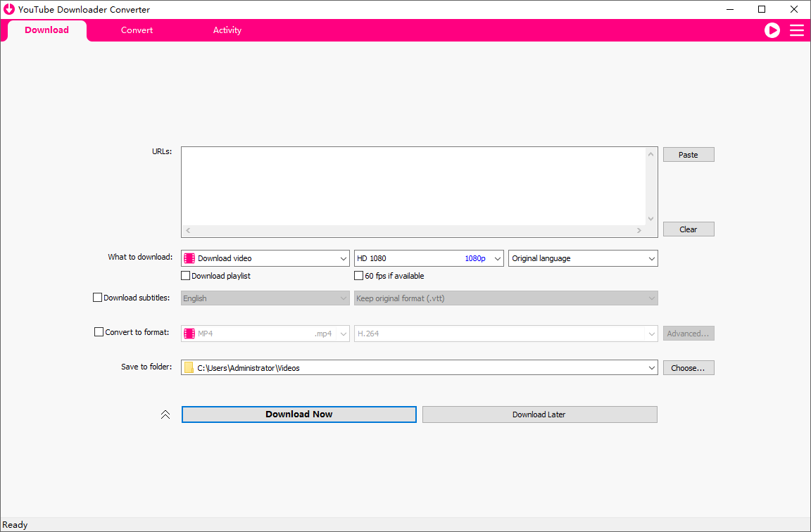Click the play icon in the pink toolbar
Viewport: 811px width, 532px height.
772,30
